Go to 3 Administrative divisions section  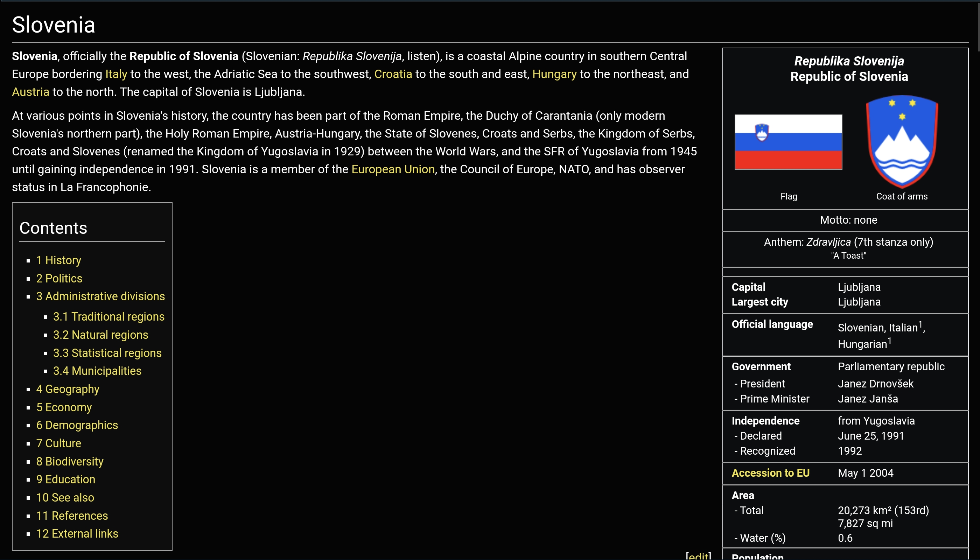point(100,296)
